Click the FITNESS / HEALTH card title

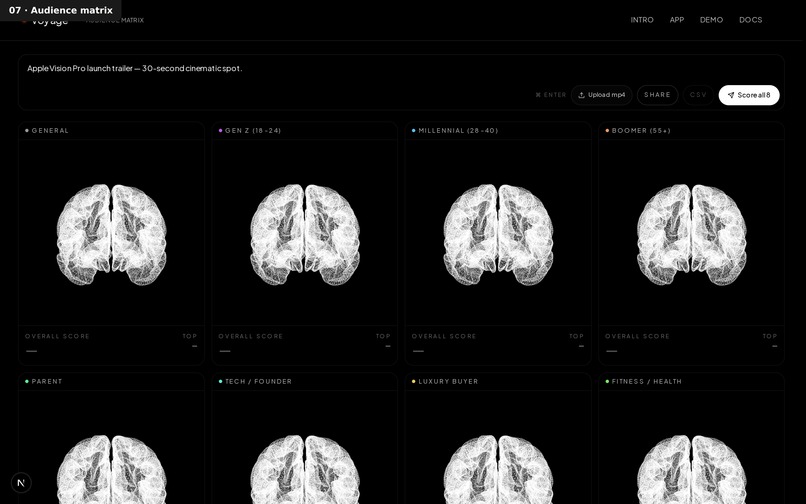click(647, 382)
